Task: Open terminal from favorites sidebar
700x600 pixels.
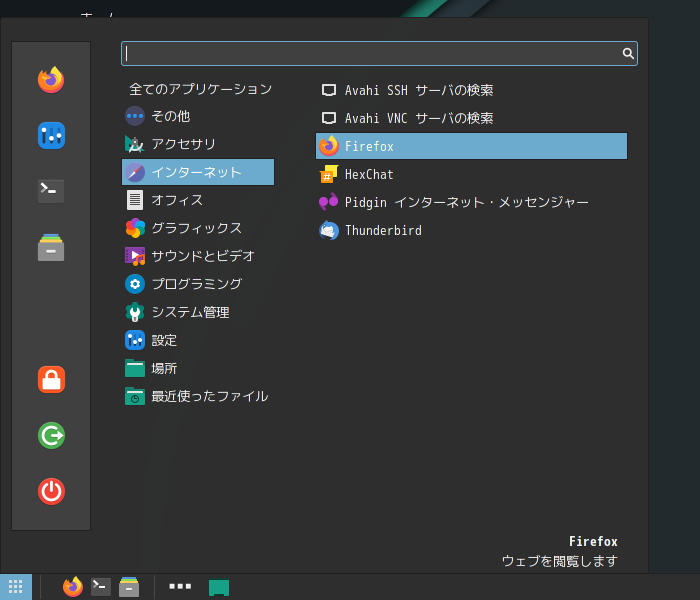Action: pos(51,191)
